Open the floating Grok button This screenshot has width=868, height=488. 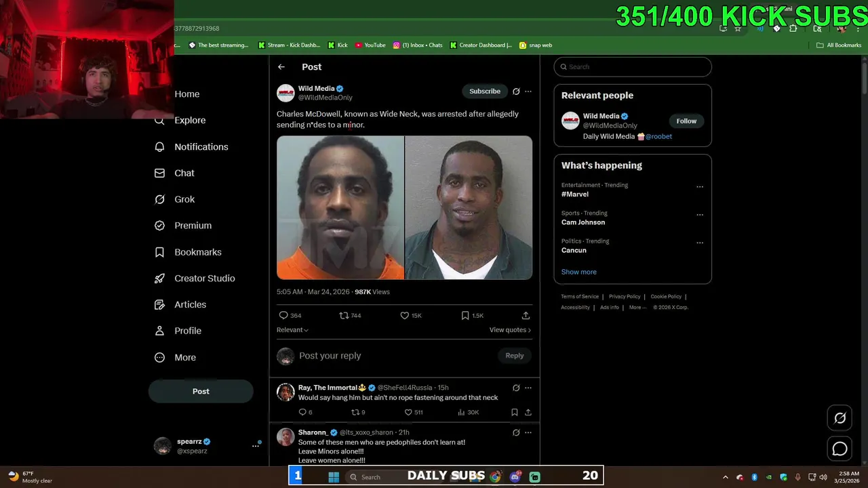tap(840, 418)
